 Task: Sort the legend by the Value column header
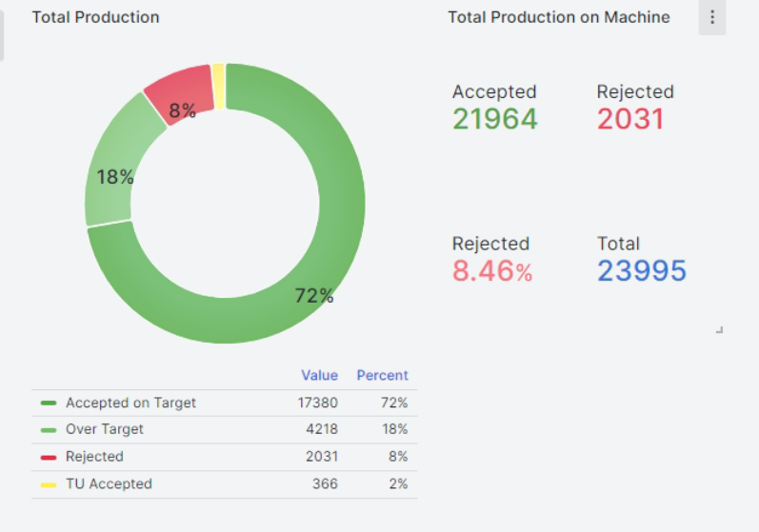[x=319, y=375]
